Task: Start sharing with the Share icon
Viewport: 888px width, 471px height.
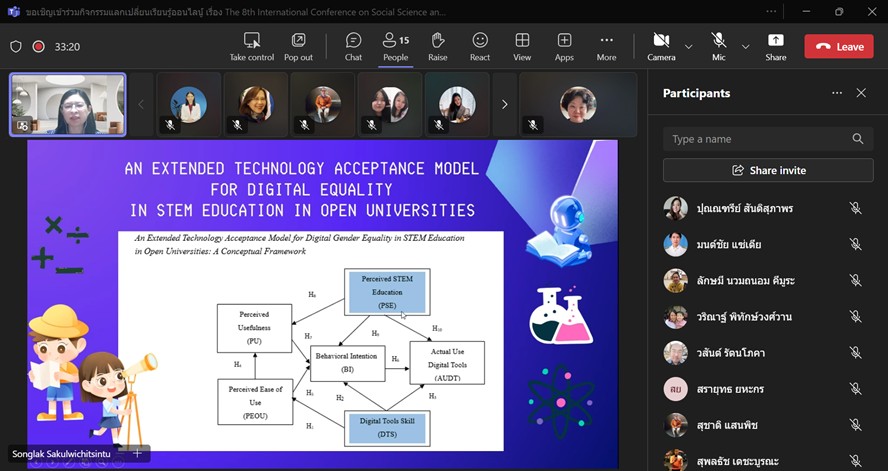Action: 776,46
